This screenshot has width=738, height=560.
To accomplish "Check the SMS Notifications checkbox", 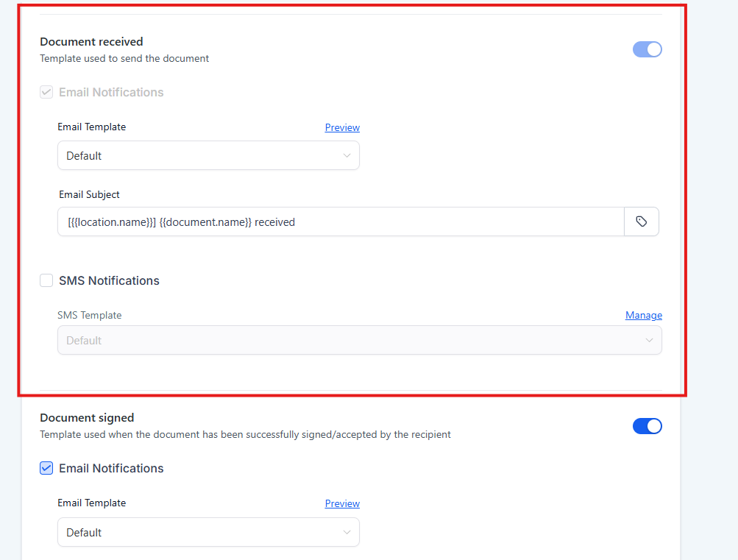I will [46, 280].
